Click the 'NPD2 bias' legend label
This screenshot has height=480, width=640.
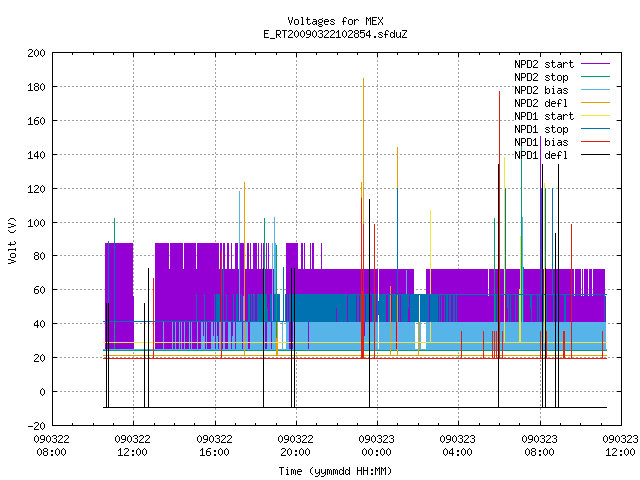541,90
